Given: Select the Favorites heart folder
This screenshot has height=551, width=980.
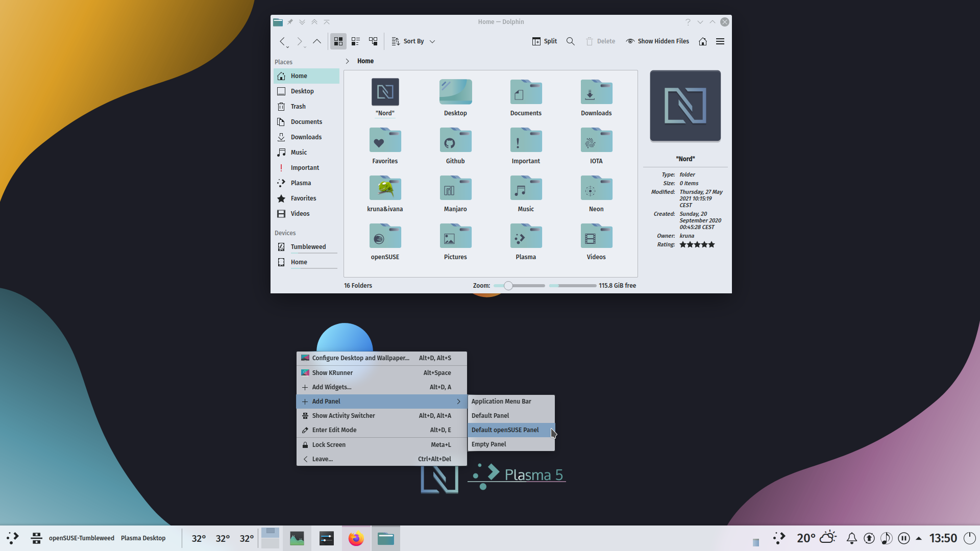Looking at the screenshot, I should point(385,146).
